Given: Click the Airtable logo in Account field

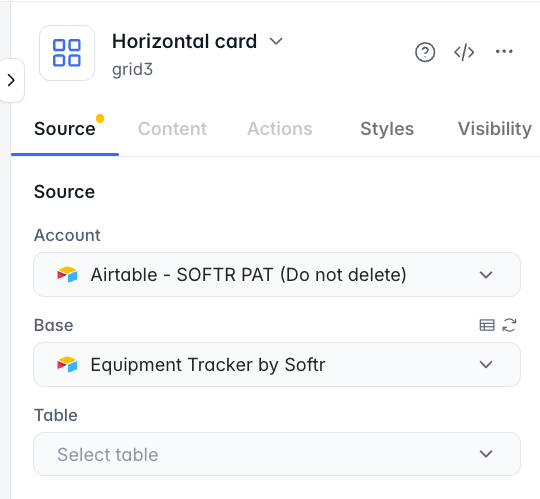Looking at the screenshot, I should point(67,275).
